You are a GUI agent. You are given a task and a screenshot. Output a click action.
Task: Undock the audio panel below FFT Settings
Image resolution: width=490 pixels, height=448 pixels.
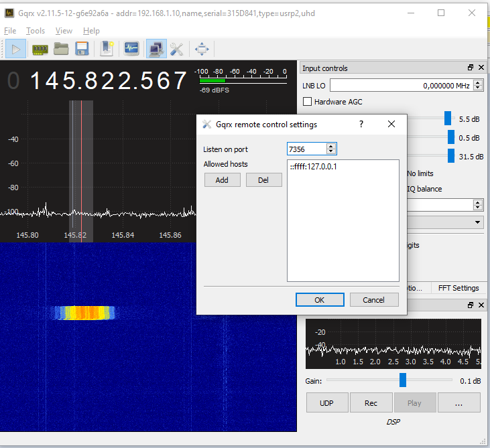(x=471, y=305)
